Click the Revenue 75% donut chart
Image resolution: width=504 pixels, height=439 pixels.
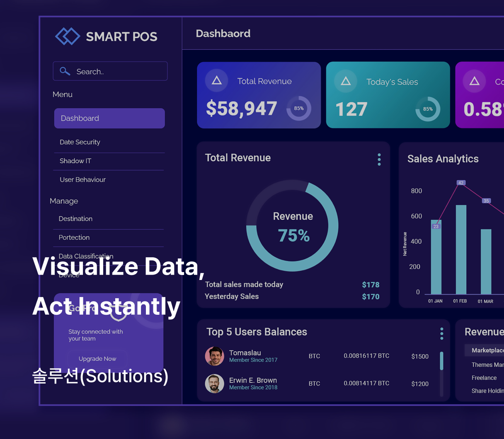click(293, 226)
